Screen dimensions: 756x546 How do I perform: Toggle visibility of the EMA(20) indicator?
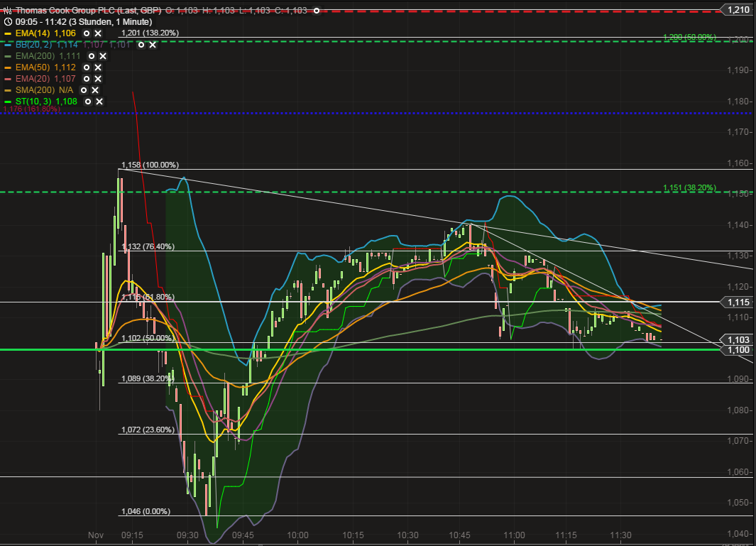pos(87,78)
